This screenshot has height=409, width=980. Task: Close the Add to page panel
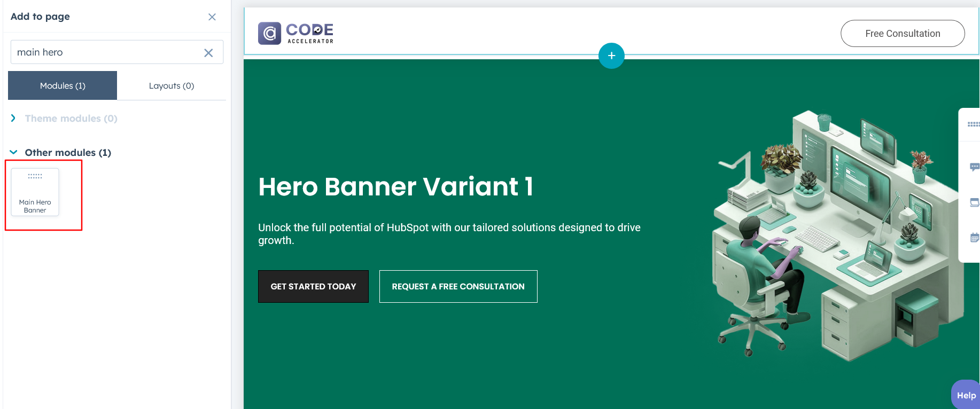(x=212, y=17)
